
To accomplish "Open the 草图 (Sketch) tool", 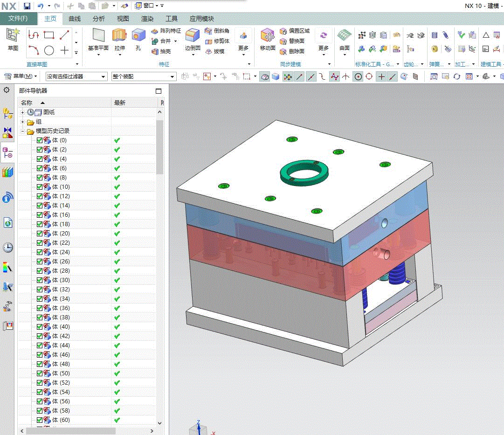I will pos(13,39).
